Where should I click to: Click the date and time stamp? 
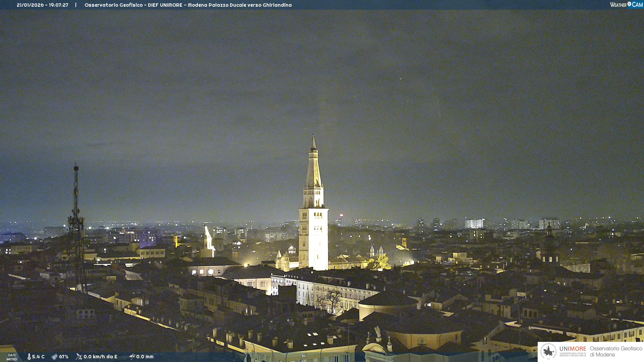(x=43, y=5)
